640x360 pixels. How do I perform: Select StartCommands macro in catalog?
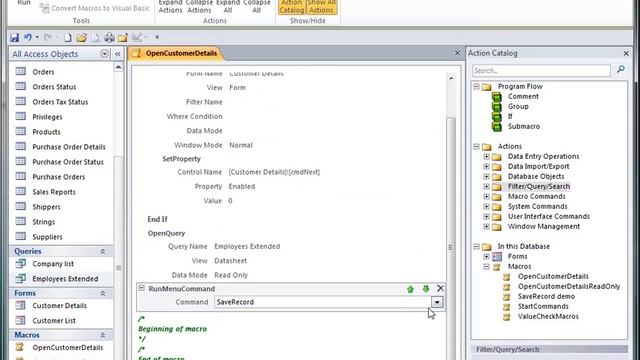tap(543, 307)
